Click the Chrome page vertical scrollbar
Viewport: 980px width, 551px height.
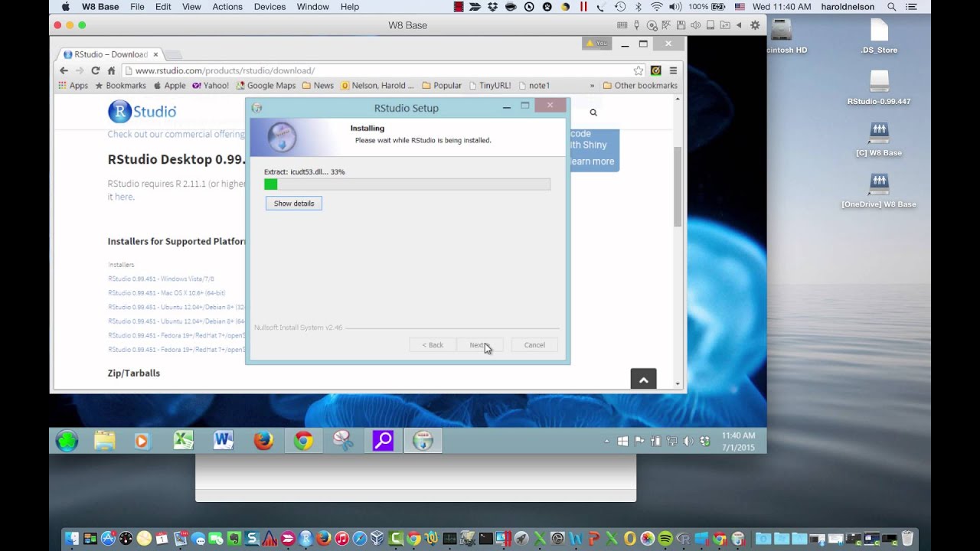pos(678,187)
